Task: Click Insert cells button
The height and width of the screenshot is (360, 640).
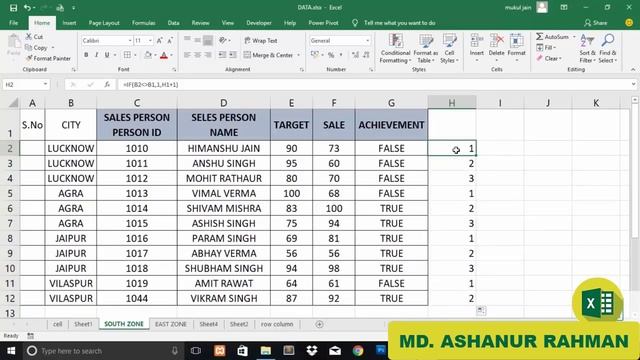Action: click(476, 48)
